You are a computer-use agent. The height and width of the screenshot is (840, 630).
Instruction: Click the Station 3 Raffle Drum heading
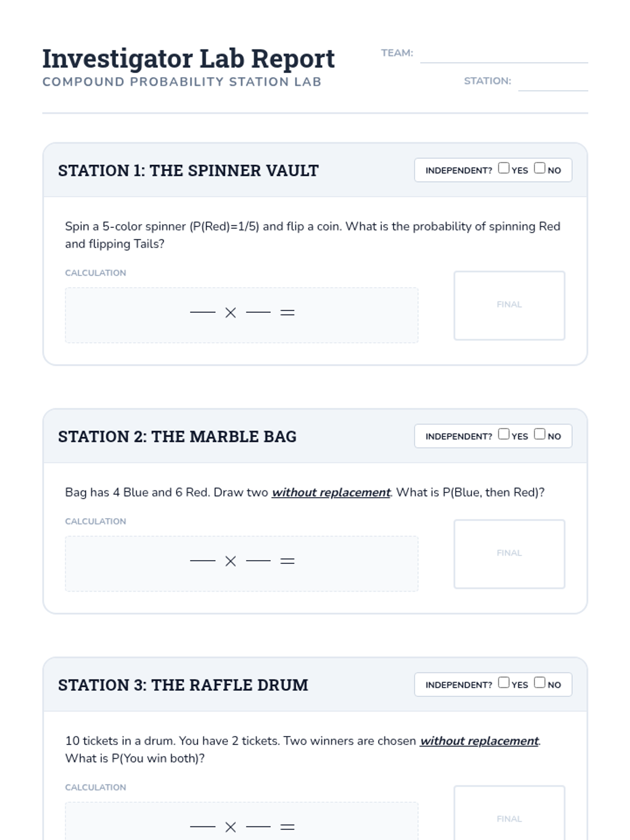183,685
